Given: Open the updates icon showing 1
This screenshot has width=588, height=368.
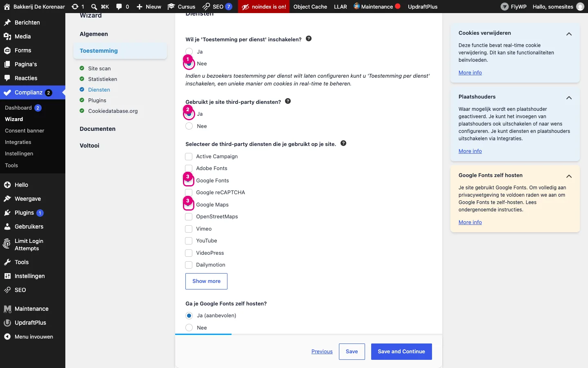Looking at the screenshot, I should tap(75, 7).
